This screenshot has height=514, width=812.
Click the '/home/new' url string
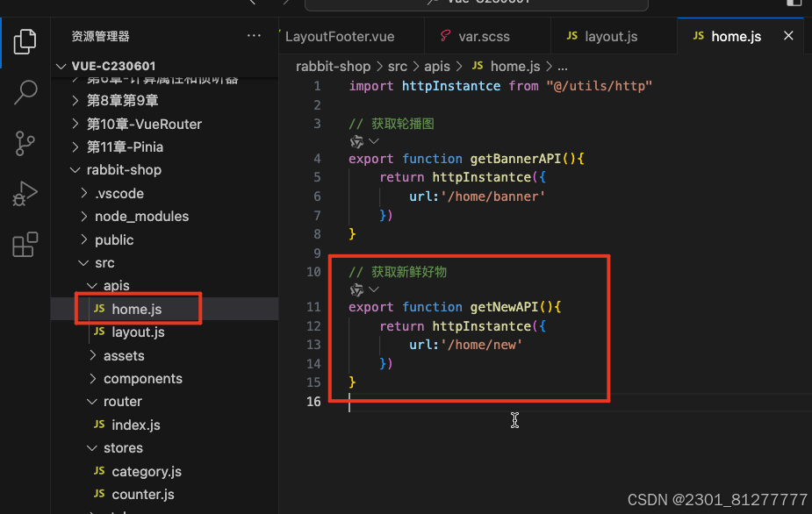point(481,345)
